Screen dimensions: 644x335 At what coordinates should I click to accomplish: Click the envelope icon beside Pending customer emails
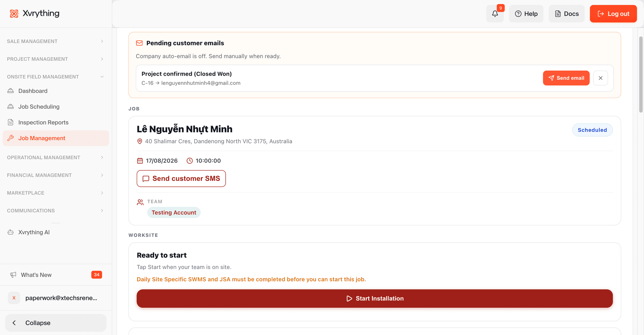click(x=139, y=43)
